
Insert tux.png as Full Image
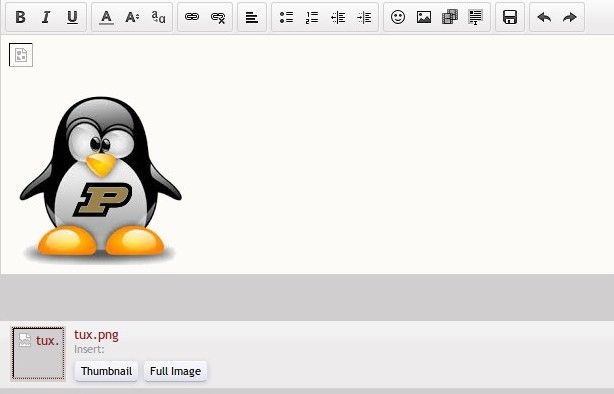click(175, 371)
